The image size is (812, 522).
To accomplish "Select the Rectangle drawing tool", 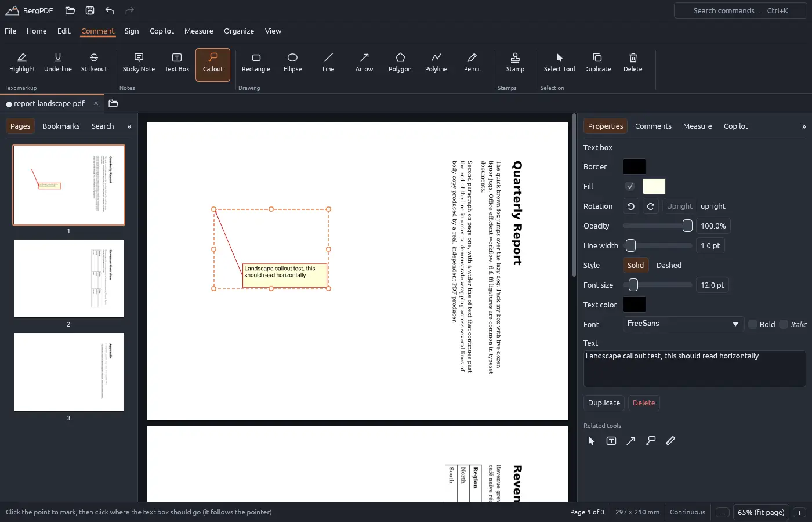I will tap(256, 64).
